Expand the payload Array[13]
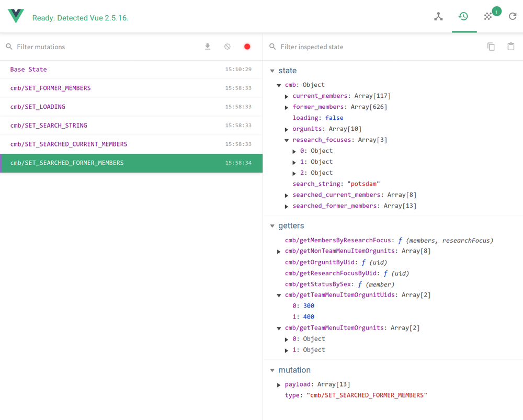The height and width of the screenshot is (420, 523). click(279, 385)
